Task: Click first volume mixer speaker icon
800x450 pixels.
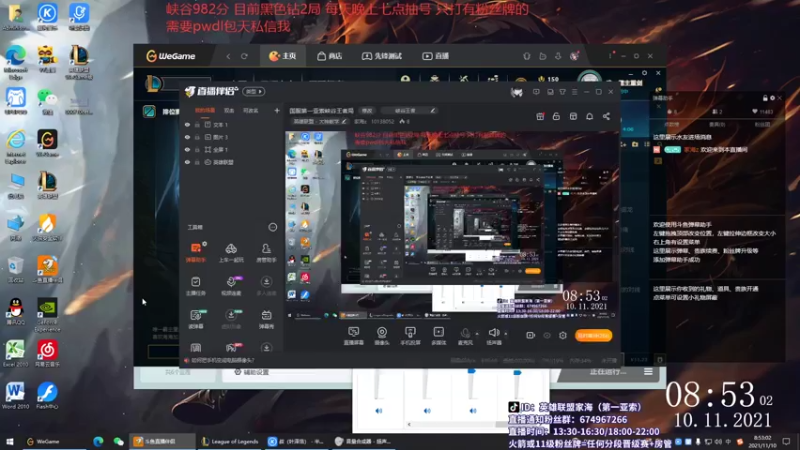Action: point(379,411)
